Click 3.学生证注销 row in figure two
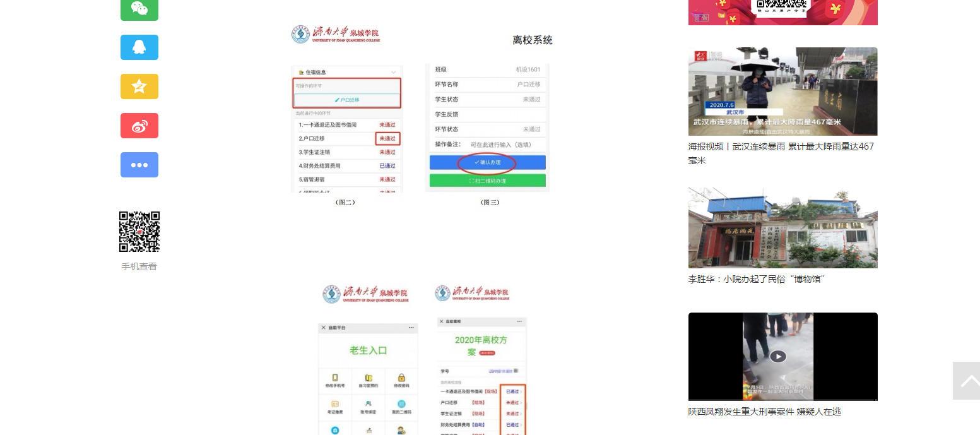Viewport: 980px width, 435px height. 347,152
